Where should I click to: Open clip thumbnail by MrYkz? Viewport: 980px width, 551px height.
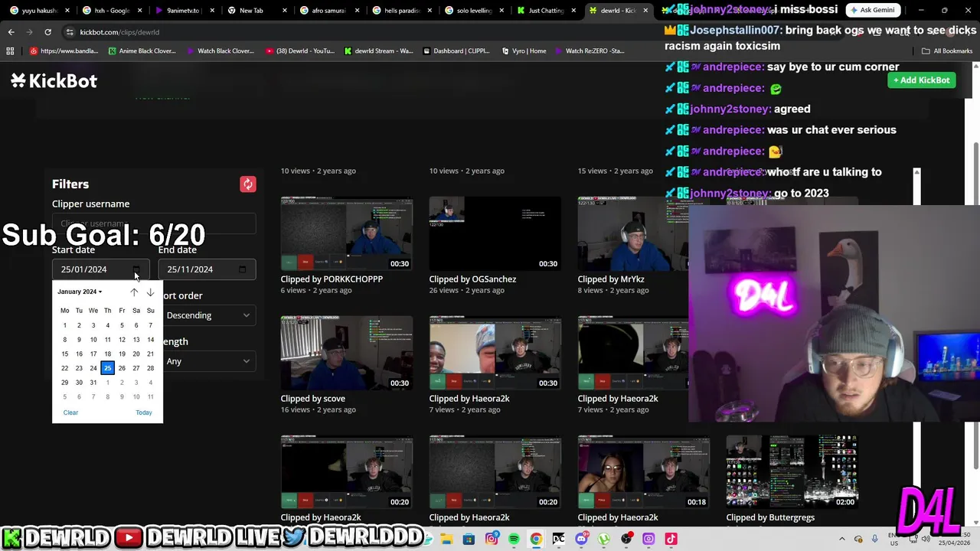tap(633, 233)
